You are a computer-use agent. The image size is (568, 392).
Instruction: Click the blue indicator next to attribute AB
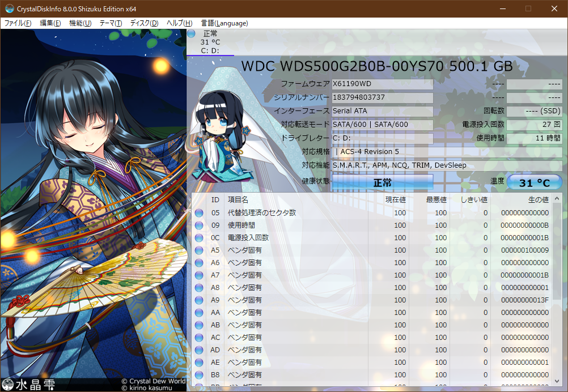click(x=198, y=325)
